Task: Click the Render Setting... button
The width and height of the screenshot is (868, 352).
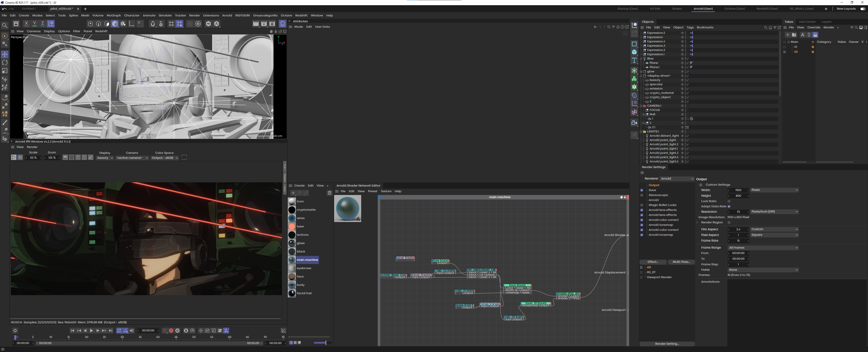Action: click(667, 344)
